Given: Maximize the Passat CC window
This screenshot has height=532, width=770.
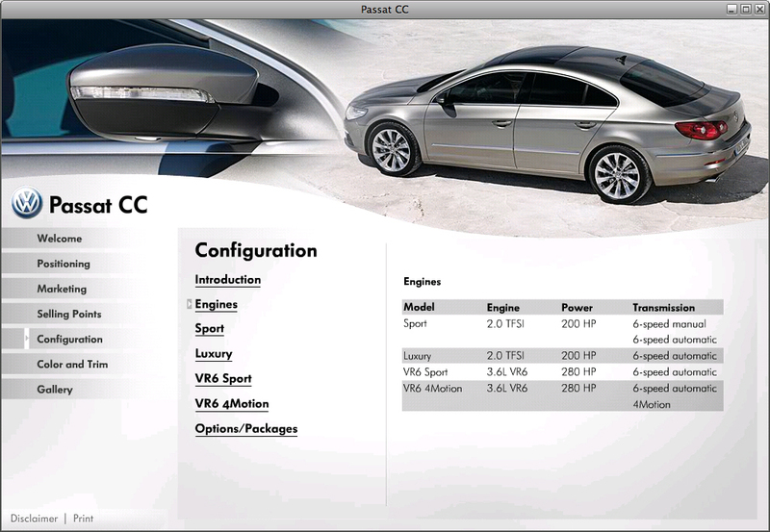Looking at the screenshot, I should click(745, 9).
